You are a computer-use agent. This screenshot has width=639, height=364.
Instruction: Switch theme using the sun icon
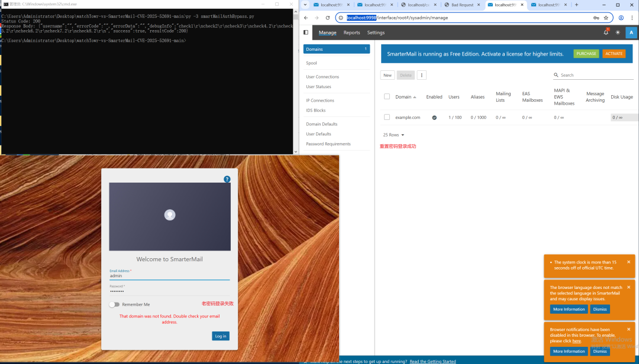pyautogui.click(x=618, y=32)
